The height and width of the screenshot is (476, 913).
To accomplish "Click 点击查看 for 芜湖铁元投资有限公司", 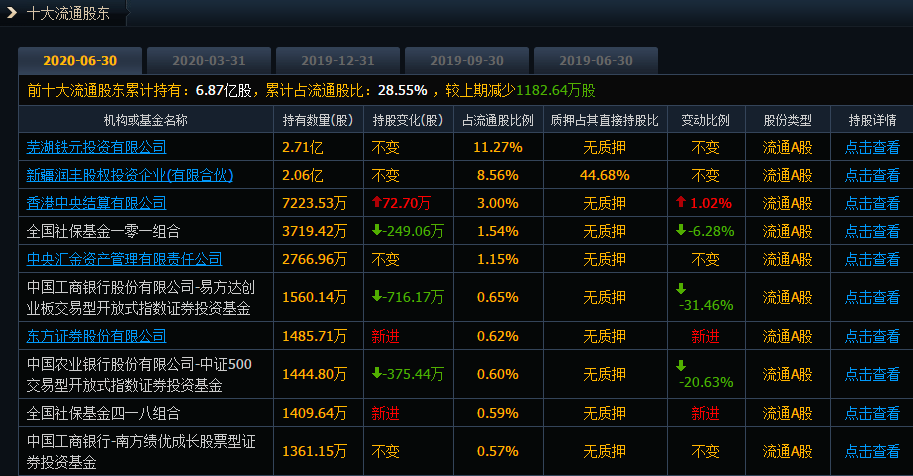I will (x=872, y=147).
